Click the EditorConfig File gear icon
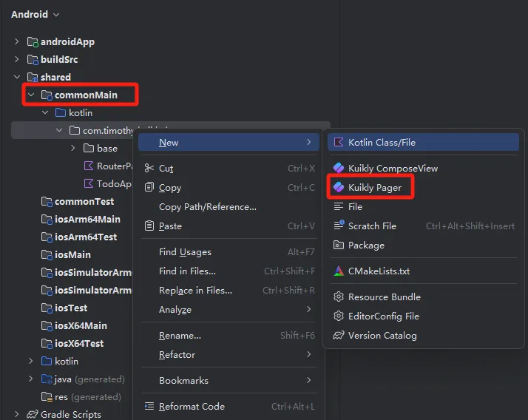 click(x=339, y=316)
